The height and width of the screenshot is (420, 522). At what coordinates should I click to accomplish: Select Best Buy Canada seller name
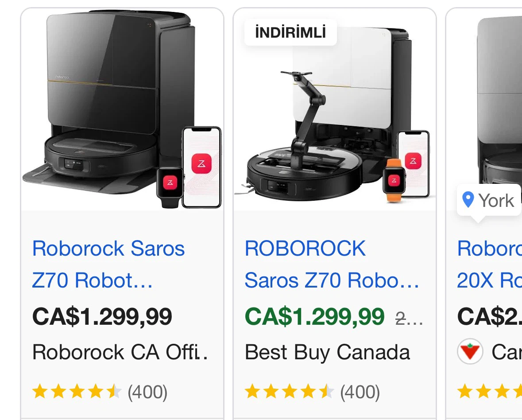point(327,352)
